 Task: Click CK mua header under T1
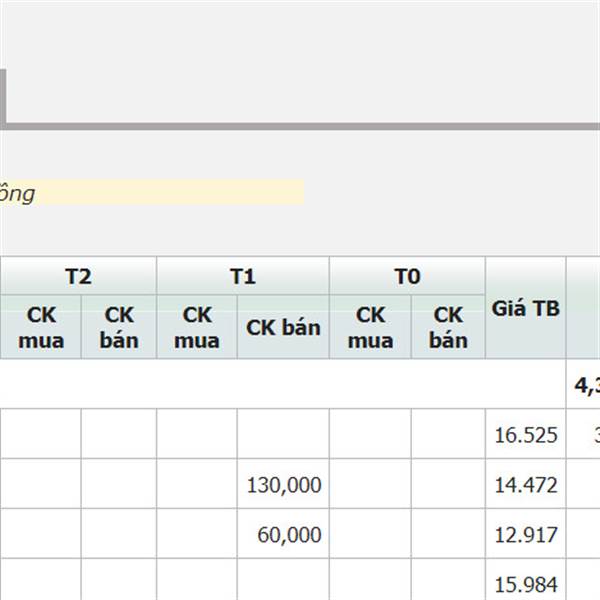point(197,328)
